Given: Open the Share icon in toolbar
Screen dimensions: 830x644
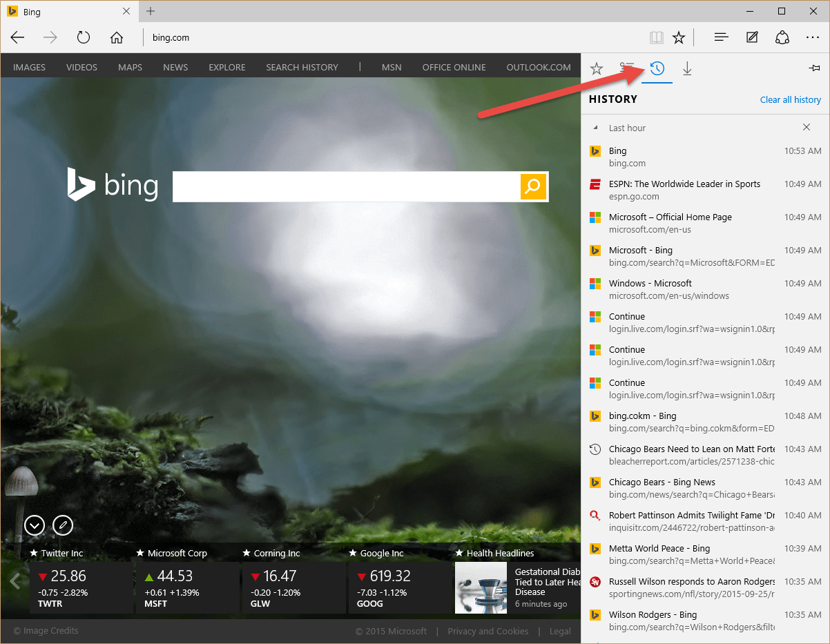Looking at the screenshot, I should pyautogui.click(x=782, y=37).
